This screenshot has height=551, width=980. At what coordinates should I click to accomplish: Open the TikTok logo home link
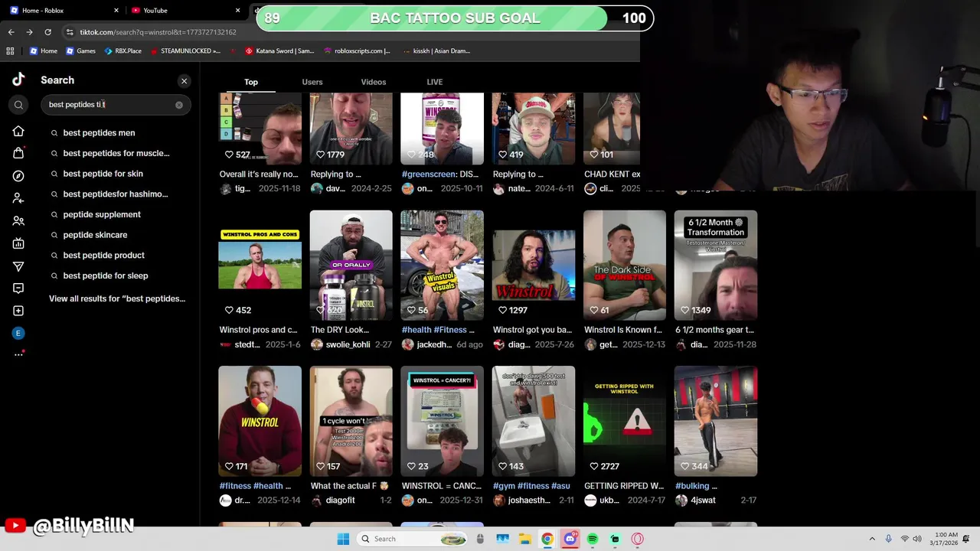tap(18, 80)
